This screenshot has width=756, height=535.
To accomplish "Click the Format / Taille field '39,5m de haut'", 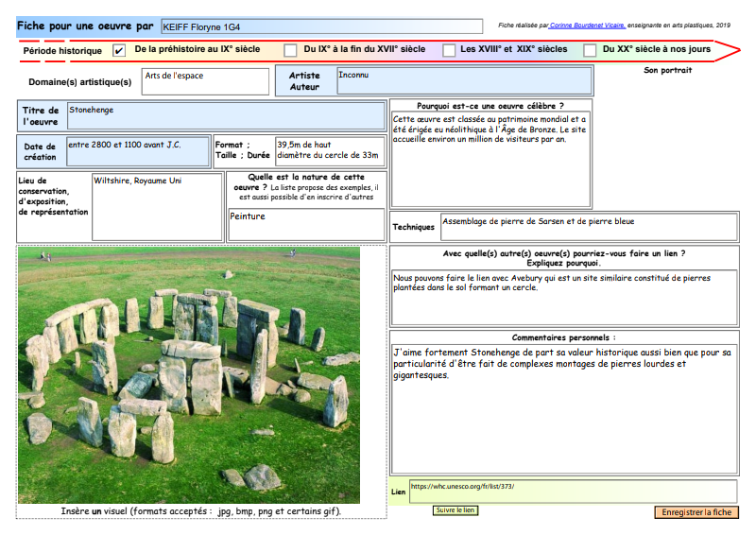I will [328, 150].
